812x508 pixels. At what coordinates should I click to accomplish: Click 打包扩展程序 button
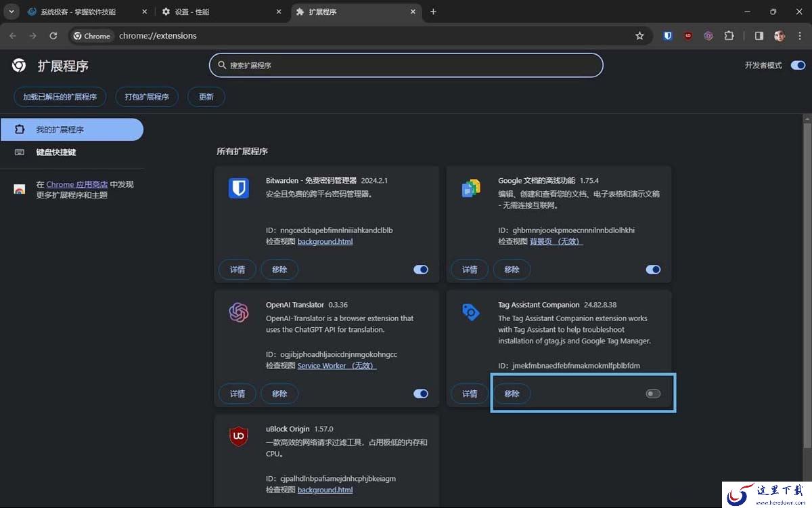pyautogui.click(x=147, y=97)
